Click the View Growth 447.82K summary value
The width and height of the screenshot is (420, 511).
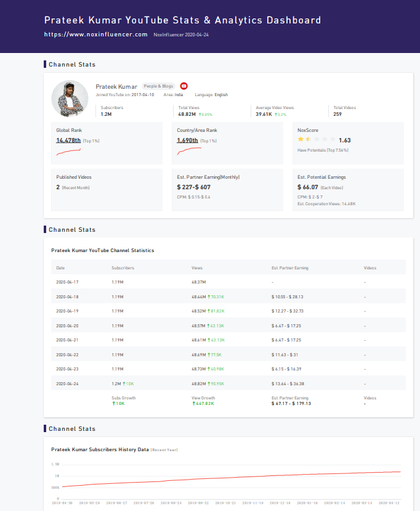click(x=203, y=404)
